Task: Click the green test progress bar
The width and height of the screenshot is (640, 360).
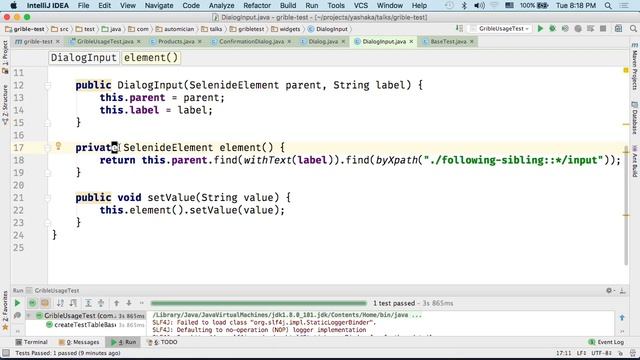Action: pos(258,303)
